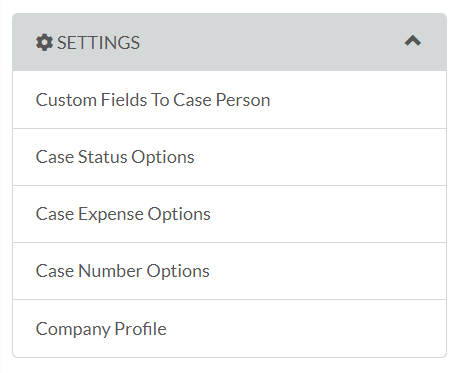
Task: Click the word Profile in the last row
Action: pyautogui.click(x=140, y=329)
